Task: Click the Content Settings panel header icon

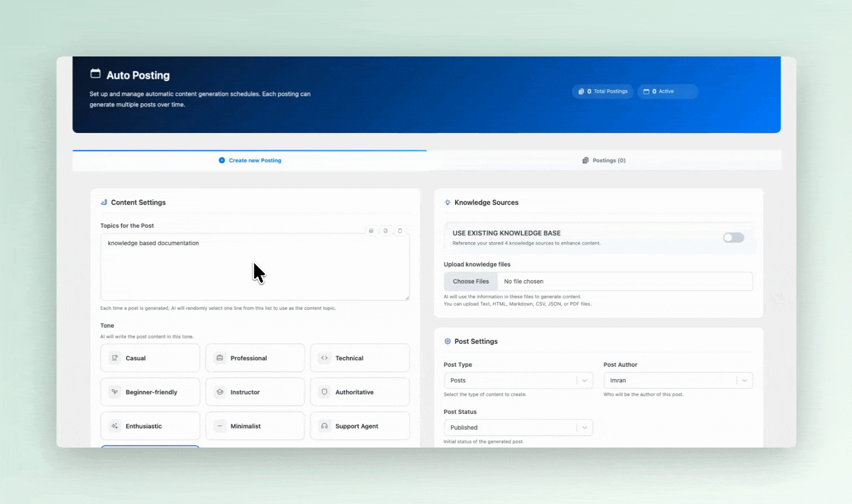Action: (x=104, y=202)
